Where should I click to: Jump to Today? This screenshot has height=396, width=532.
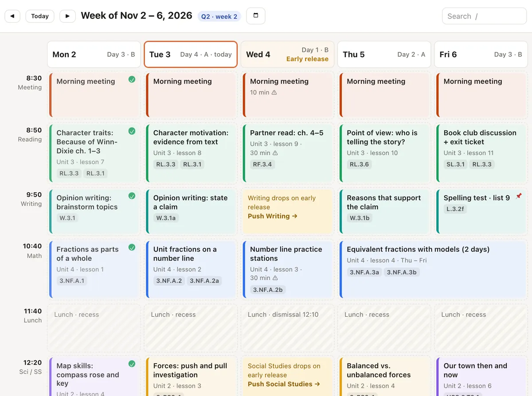point(40,16)
